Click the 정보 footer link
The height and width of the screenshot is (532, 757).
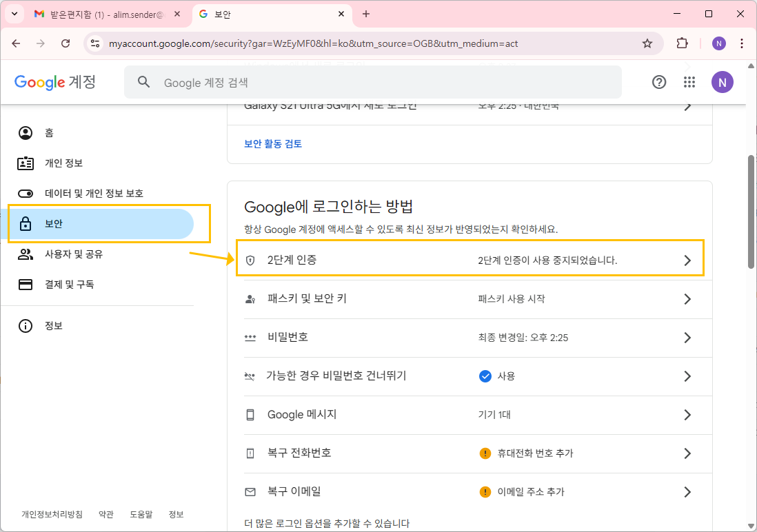176,514
